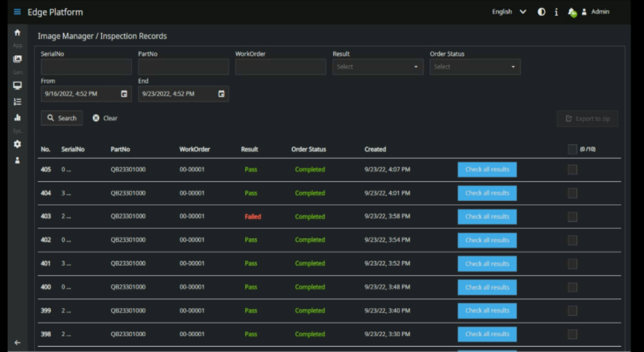
Task: Open the Image Manager sidebar icon
Action: point(18,59)
